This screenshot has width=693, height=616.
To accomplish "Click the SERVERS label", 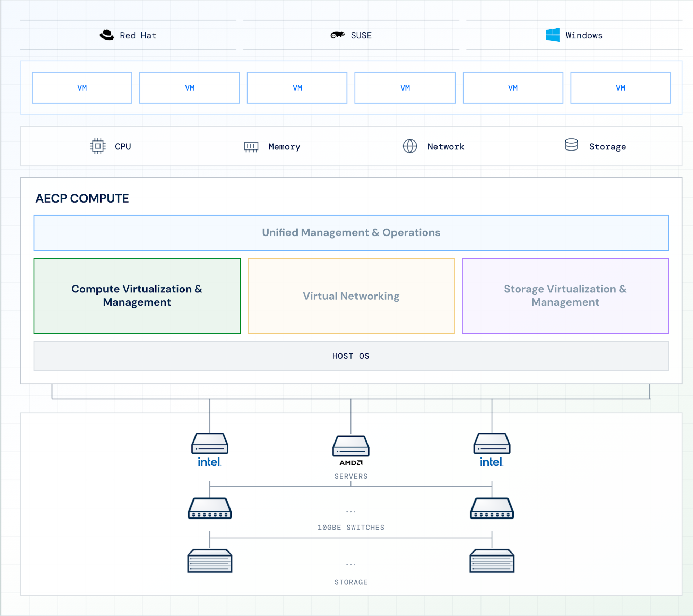I will pyautogui.click(x=351, y=476).
